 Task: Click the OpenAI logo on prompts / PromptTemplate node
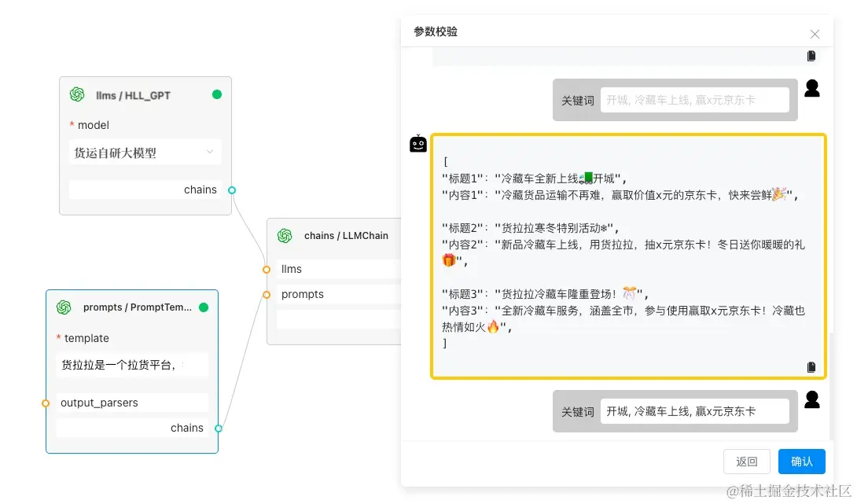[64, 307]
